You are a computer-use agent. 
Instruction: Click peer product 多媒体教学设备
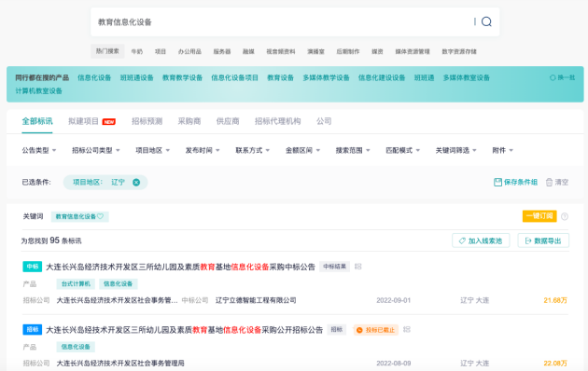click(x=326, y=78)
